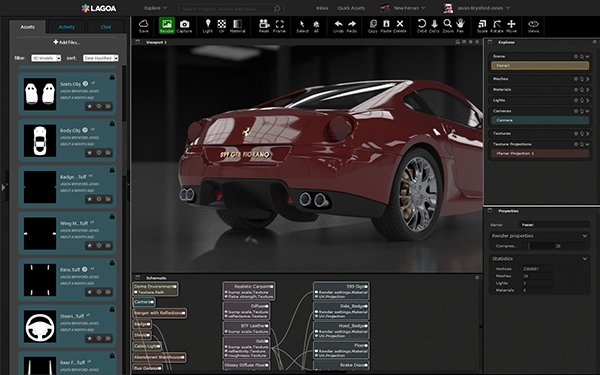Screen dimensions: 600x375
Task: Click the Copy toolbar icon
Action: coord(373,26)
